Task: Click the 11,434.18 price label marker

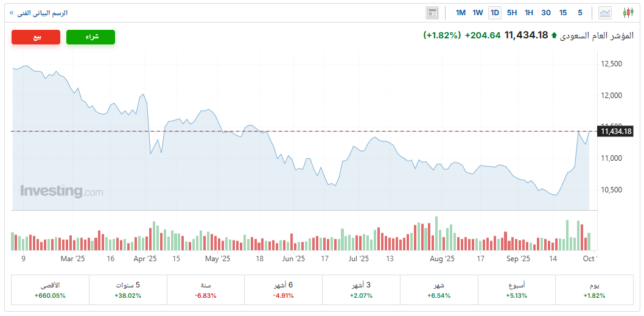Action: (x=615, y=132)
